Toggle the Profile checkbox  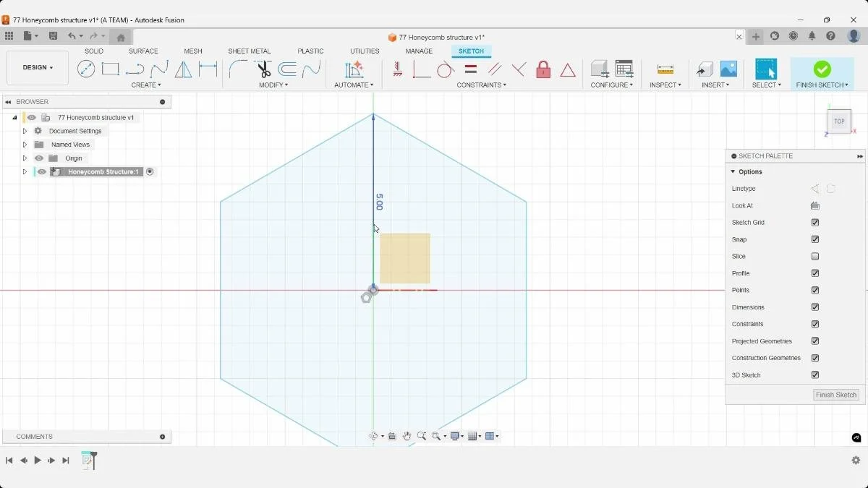[x=815, y=273]
